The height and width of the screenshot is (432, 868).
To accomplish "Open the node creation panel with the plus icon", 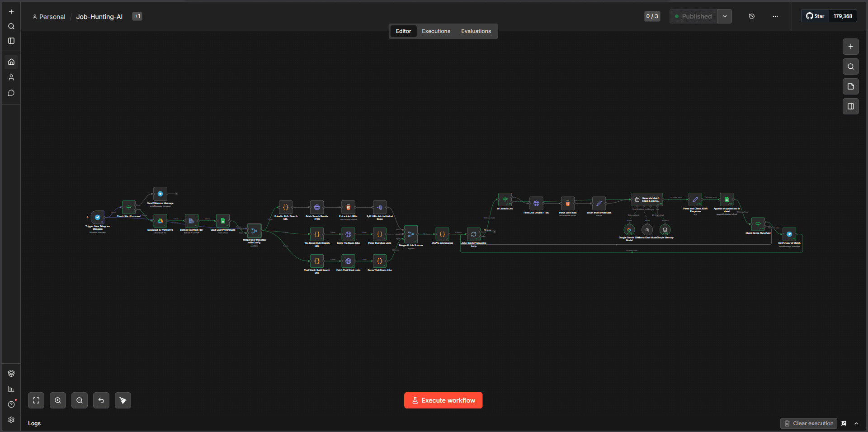I will [x=850, y=47].
